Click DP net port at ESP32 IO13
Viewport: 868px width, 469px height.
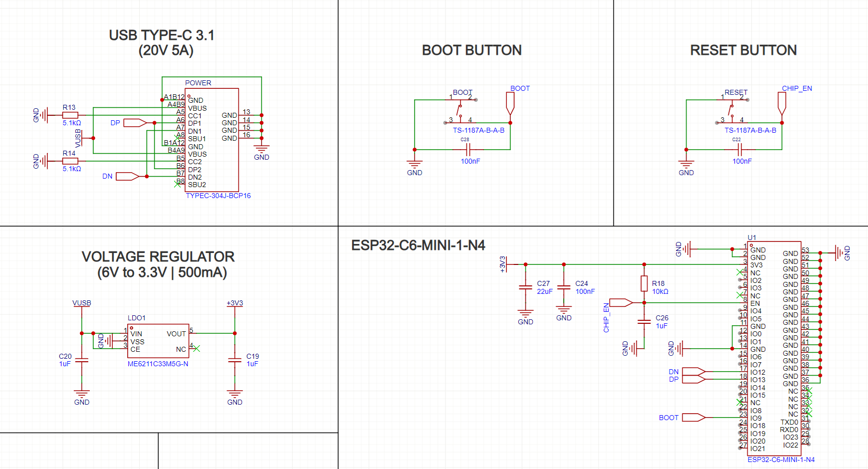694,379
